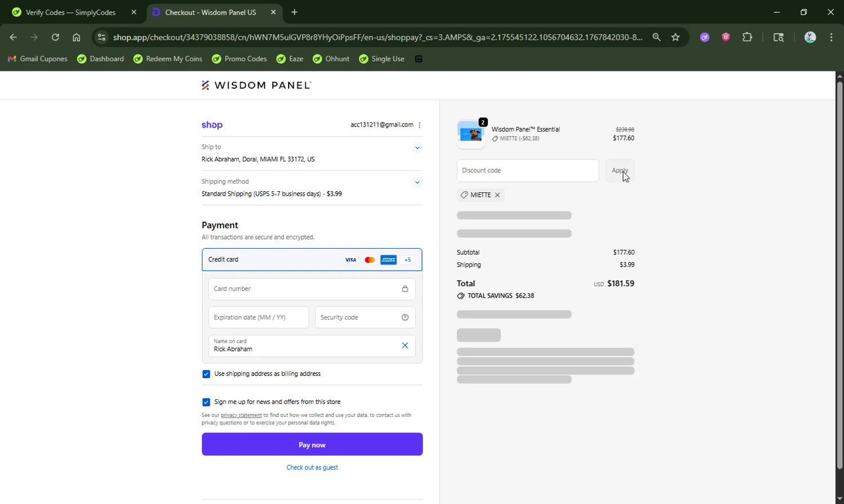
Task: Open the privacy statement link
Action: [x=241, y=415]
